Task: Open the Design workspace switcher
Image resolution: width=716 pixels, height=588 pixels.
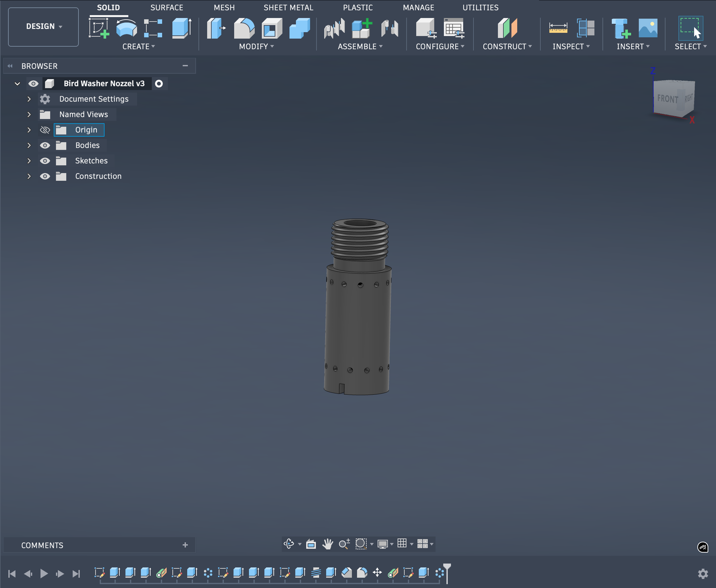Action: coord(43,26)
